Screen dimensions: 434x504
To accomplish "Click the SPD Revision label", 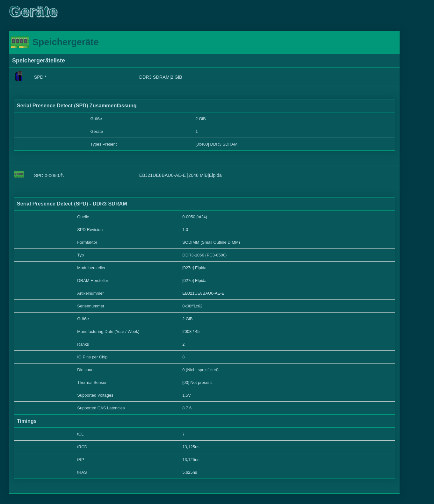I will tap(90, 230).
